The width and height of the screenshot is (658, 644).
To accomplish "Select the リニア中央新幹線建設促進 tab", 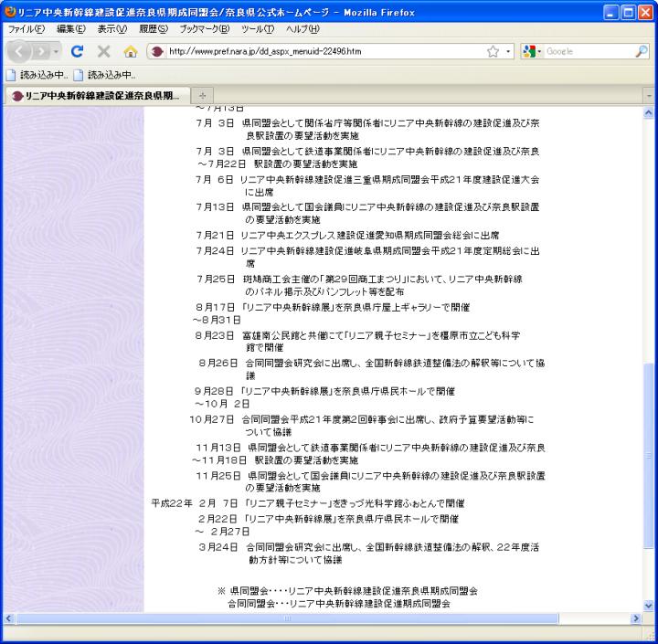I will point(94,96).
